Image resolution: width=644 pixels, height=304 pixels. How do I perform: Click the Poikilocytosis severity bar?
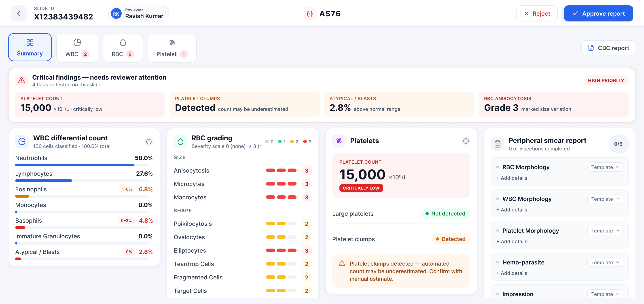pos(281,224)
